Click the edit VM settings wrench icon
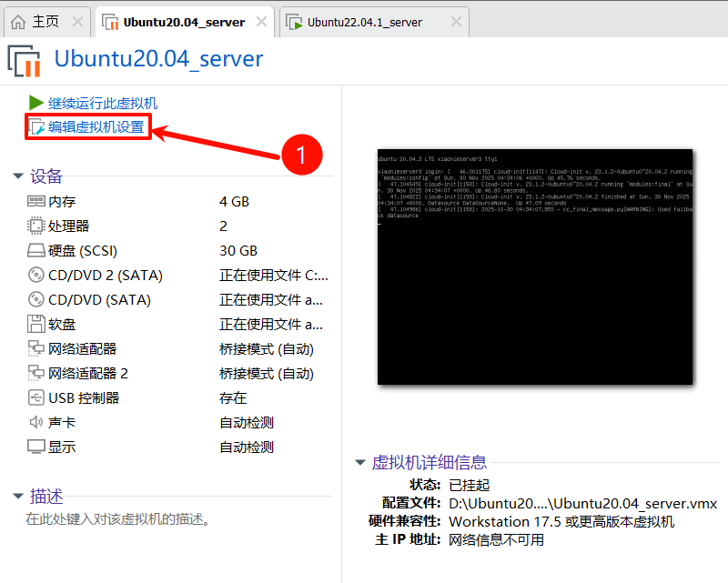The height and width of the screenshot is (583, 728). pyautogui.click(x=36, y=126)
